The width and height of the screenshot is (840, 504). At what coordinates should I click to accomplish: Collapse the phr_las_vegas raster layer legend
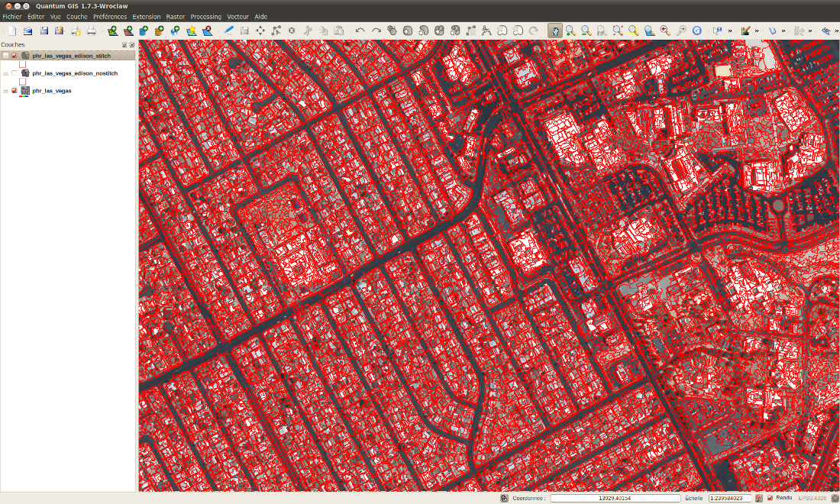pos(6,91)
